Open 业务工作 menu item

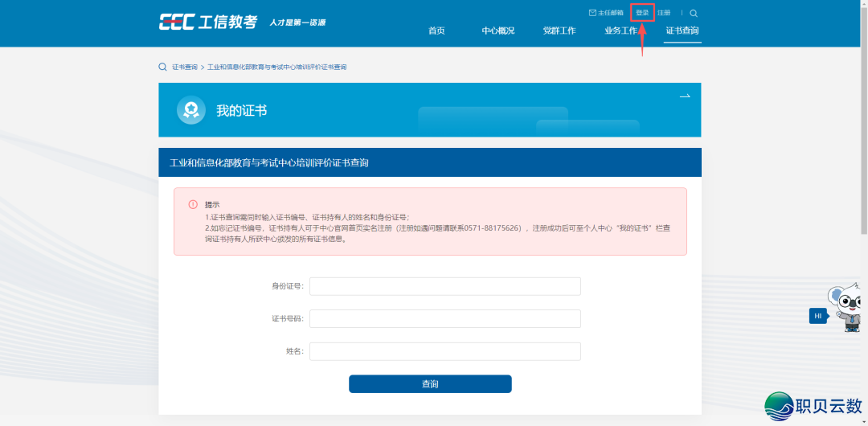tap(621, 31)
